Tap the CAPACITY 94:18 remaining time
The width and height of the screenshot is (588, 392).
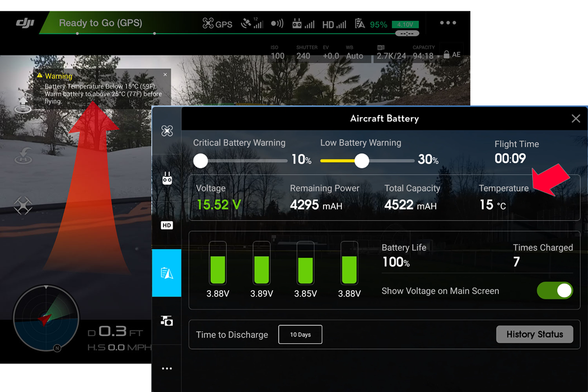[x=423, y=53]
